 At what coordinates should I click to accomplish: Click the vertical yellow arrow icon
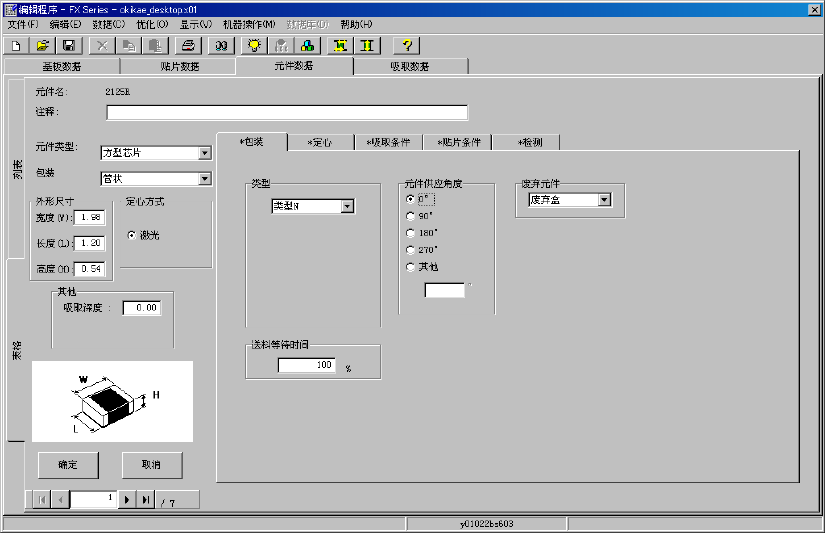click(367, 46)
